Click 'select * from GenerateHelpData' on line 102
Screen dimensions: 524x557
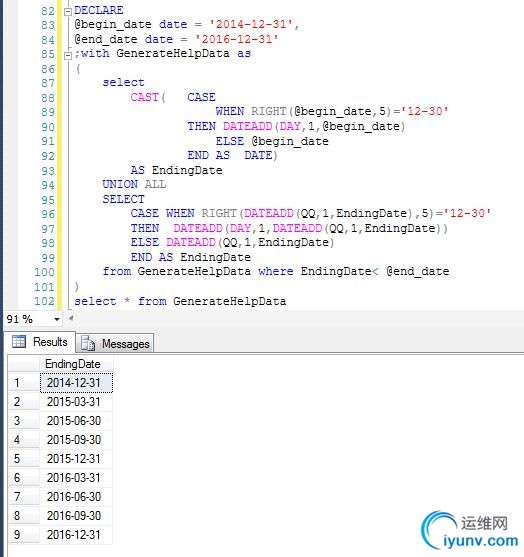[x=180, y=301]
